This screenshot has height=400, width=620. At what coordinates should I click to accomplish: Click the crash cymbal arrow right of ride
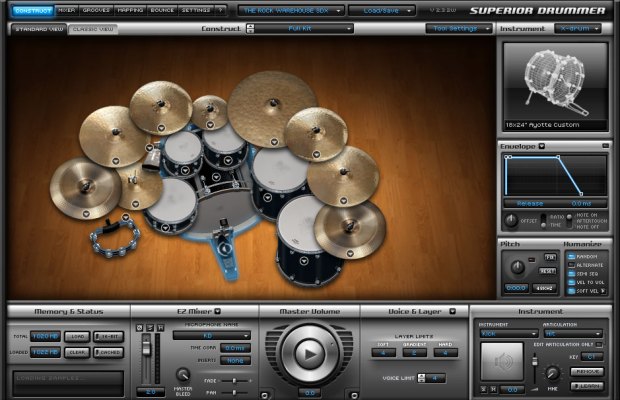click(x=316, y=154)
